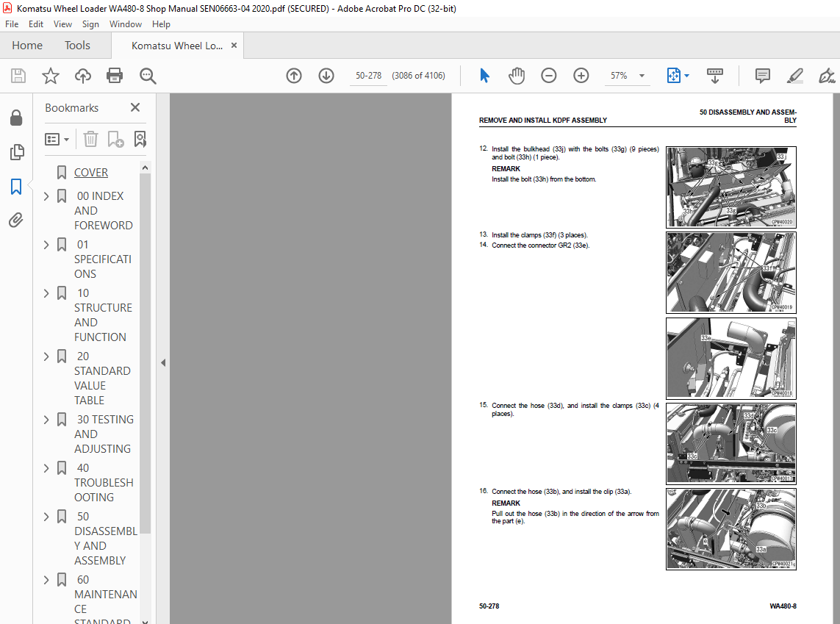Open 20 STANDARD VALUE TABLE bookmark
840x624 pixels.
click(102, 379)
